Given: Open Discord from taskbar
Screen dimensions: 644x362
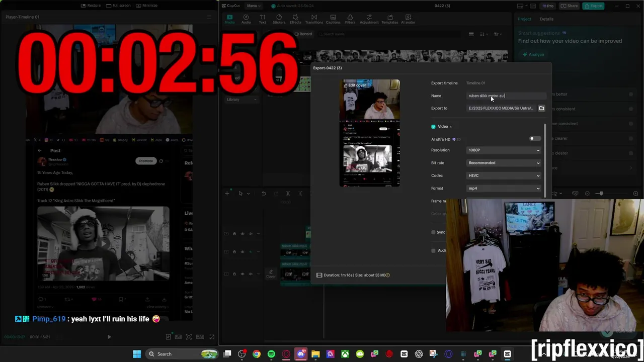Looking at the screenshot, I should pos(301,354).
